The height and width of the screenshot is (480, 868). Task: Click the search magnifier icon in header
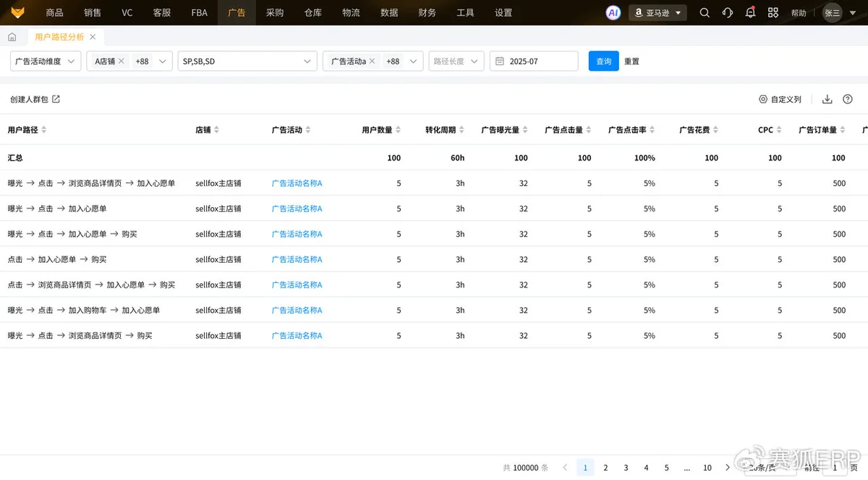[705, 12]
